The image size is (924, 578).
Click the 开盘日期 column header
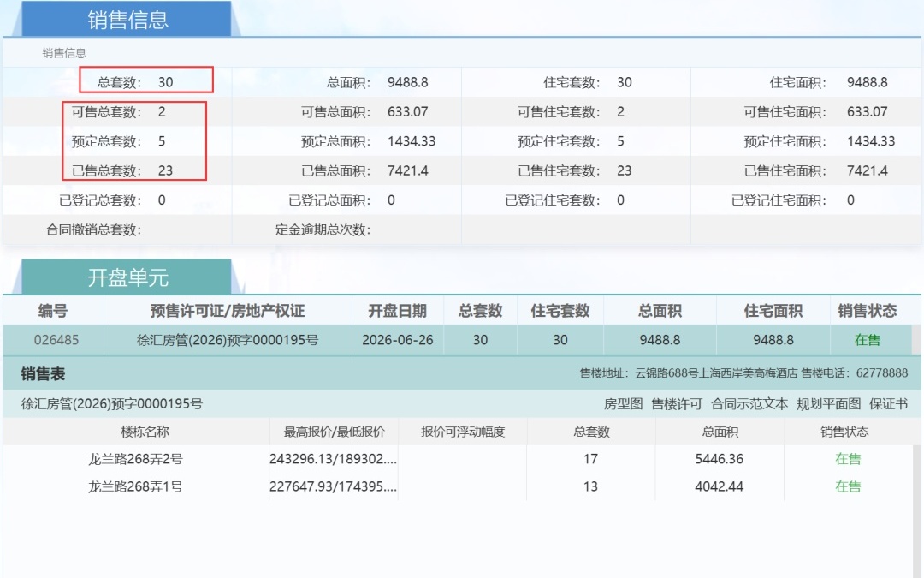[x=397, y=311]
